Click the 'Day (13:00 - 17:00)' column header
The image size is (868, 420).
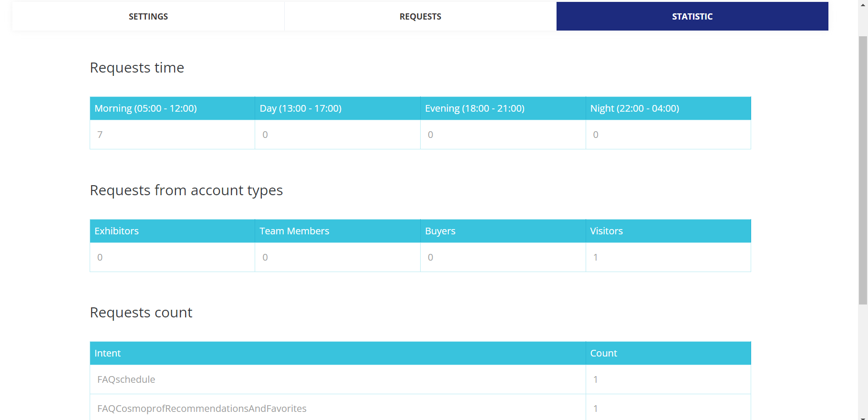point(338,108)
